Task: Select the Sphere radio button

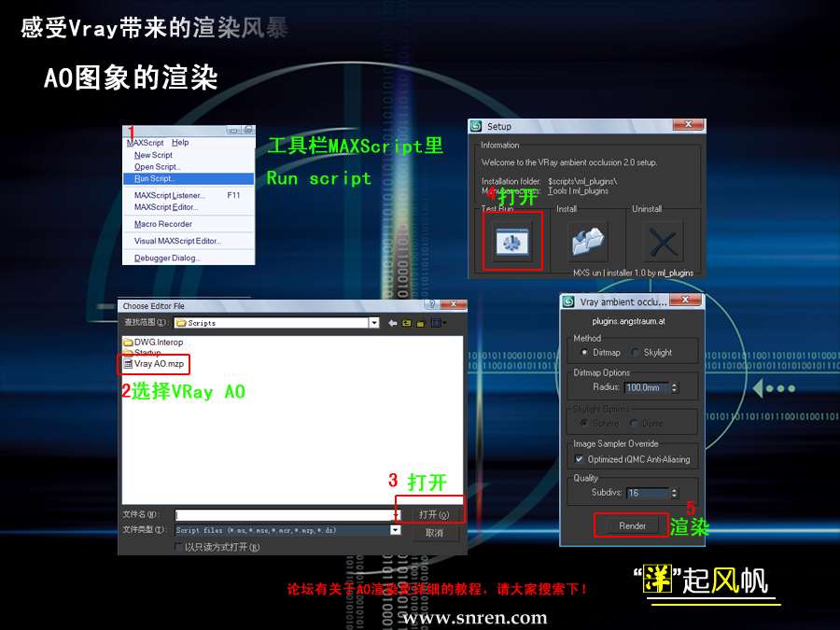Action: [584, 423]
